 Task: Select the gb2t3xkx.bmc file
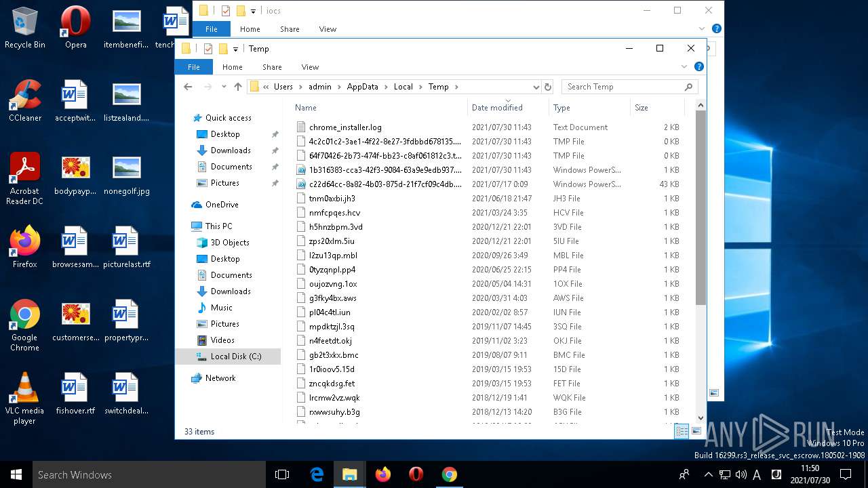(334, 355)
